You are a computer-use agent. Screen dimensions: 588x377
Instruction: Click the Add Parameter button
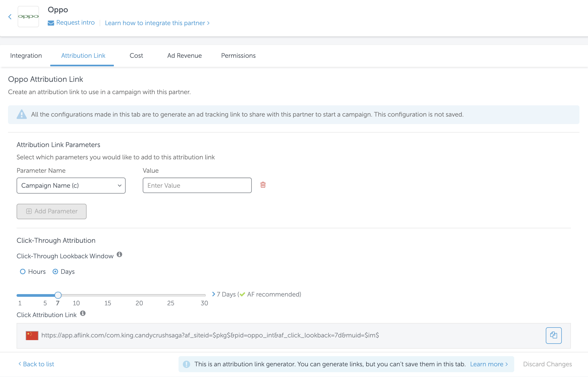(x=52, y=211)
